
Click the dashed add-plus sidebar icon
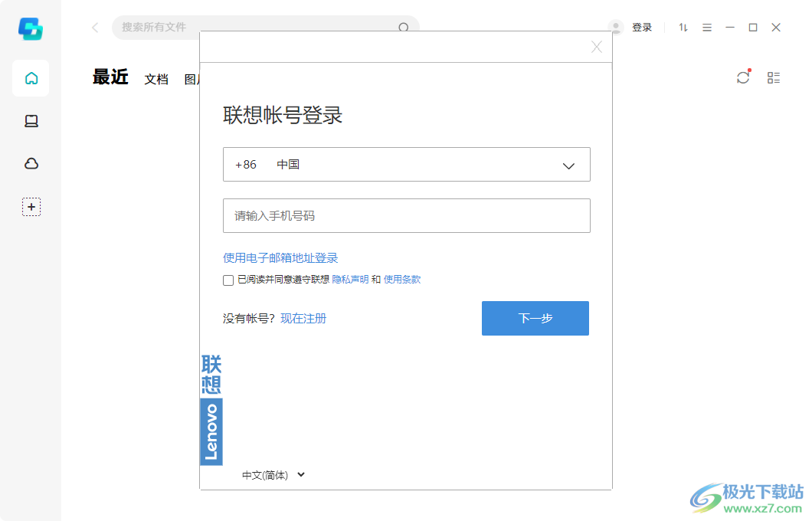pos(31,207)
